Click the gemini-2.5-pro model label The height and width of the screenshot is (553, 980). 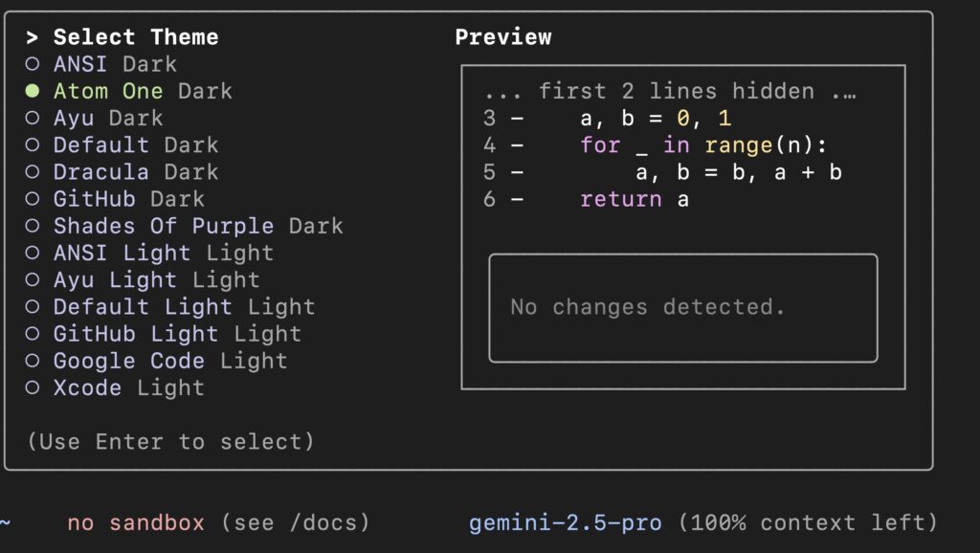565,522
